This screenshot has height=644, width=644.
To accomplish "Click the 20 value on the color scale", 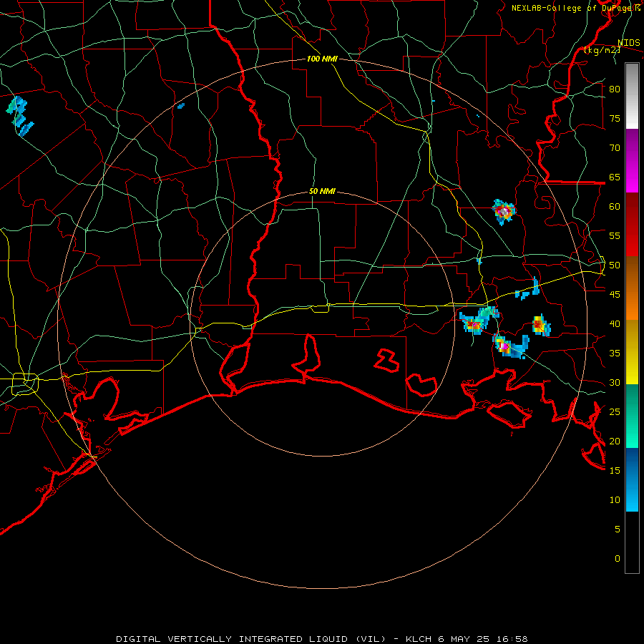I will pyautogui.click(x=615, y=441).
